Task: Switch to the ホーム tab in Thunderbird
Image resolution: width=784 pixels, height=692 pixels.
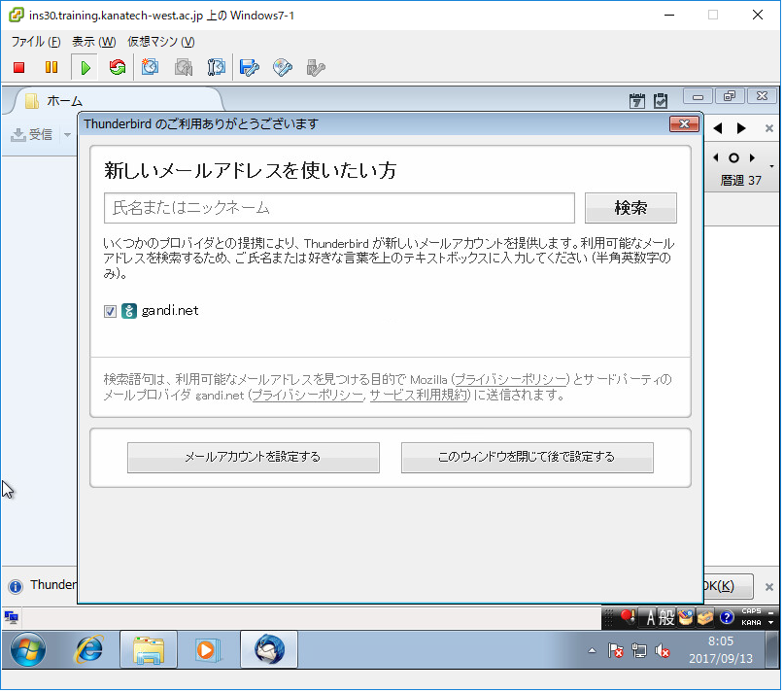Action: pos(116,100)
